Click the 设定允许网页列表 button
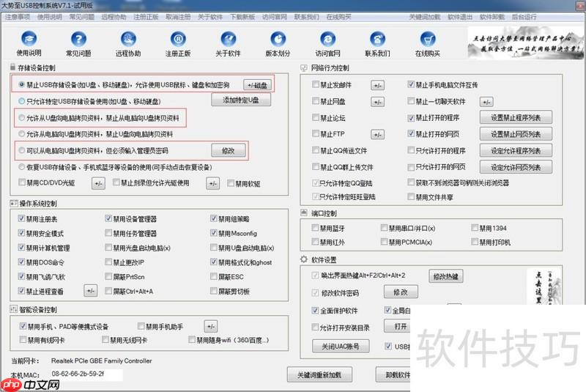586x392 pixels. click(x=516, y=167)
